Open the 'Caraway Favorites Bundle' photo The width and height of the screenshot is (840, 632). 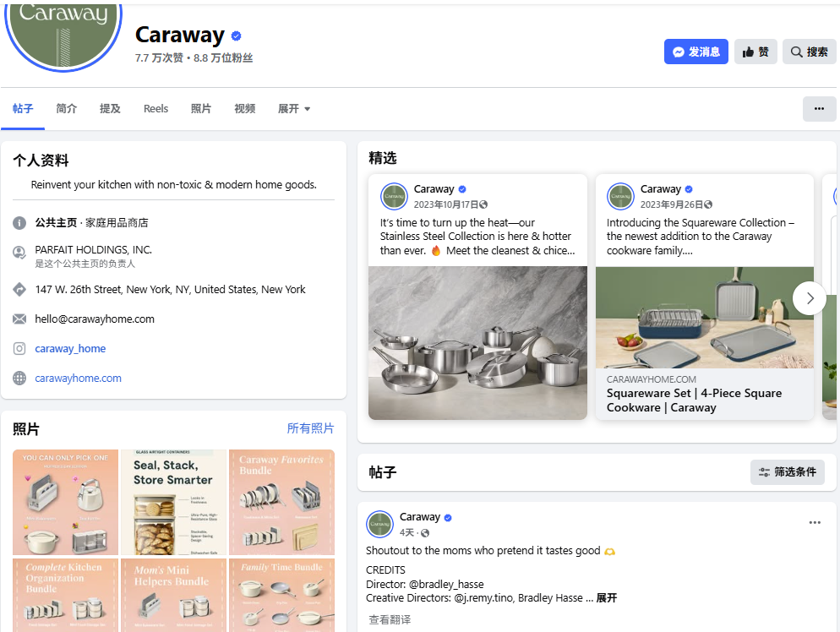pyautogui.click(x=281, y=503)
